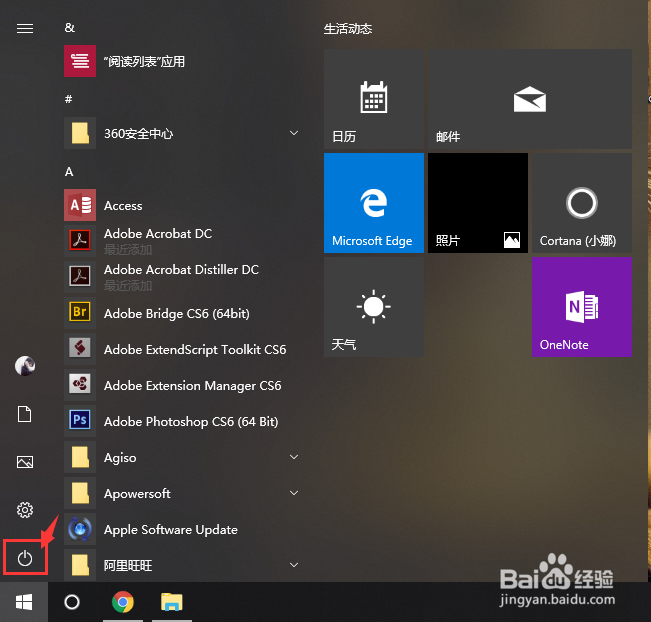Click the Adobe Acrobat DC label
This screenshot has width=651, height=622.
pyautogui.click(x=158, y=234)
